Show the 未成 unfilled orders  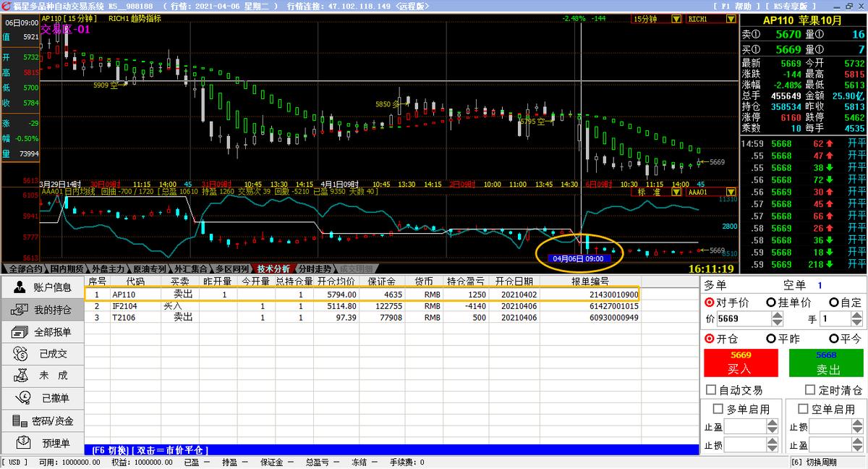coord(42,376)
